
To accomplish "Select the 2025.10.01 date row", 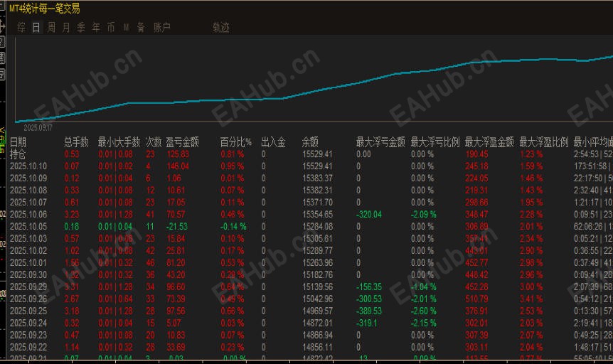I will [x=311, y=263].
